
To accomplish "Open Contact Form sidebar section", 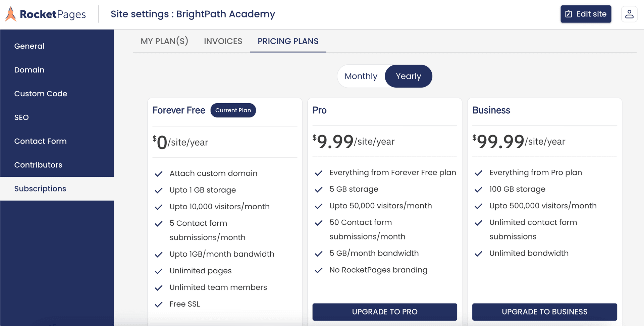I will [x=40, y=141].
